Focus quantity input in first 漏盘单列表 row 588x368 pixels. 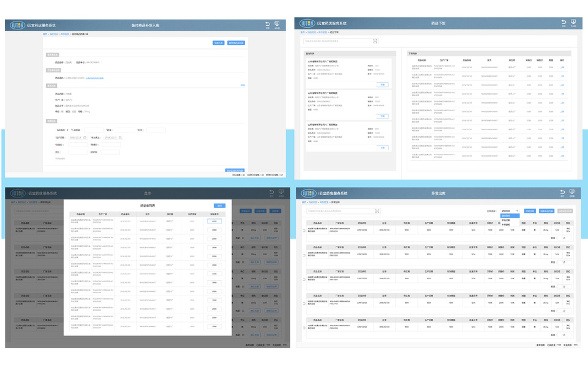point(214,221)
